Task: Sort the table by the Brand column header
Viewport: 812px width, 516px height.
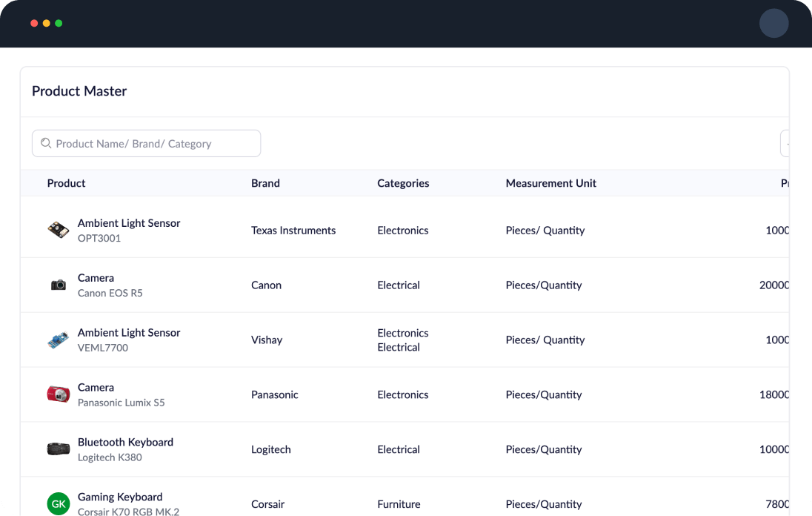Action: point(265,183)
